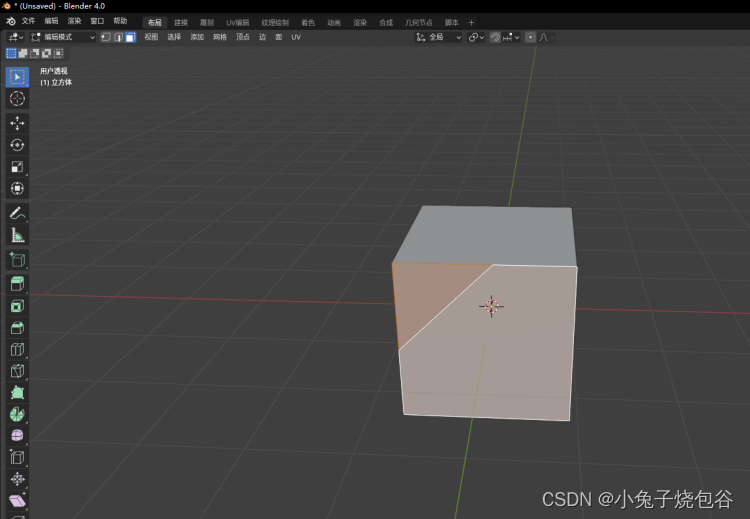The image size is (750, 519).
Task: Open the UV viewport menu
Action: pyautogui.click(x=296, y=37)
